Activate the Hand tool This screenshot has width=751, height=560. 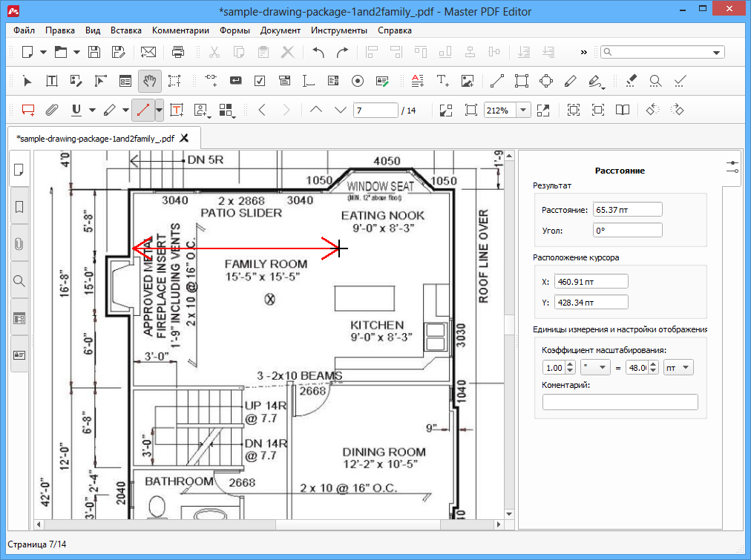pyautogui.click(x=150, y=81)
